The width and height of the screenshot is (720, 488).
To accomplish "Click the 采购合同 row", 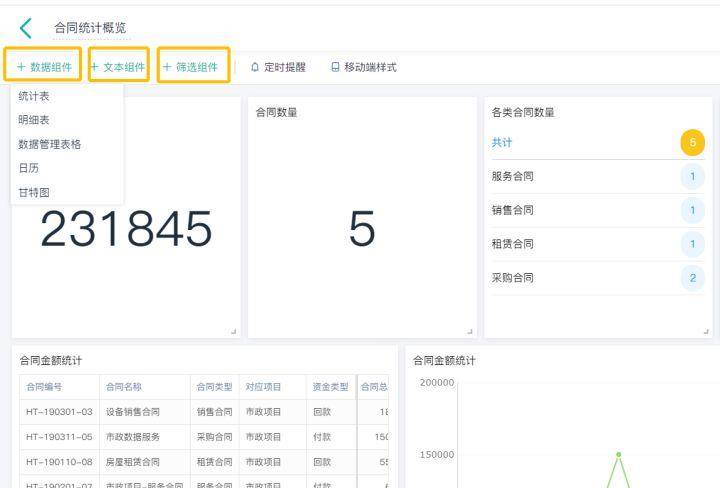I will (x=598, y=278).
